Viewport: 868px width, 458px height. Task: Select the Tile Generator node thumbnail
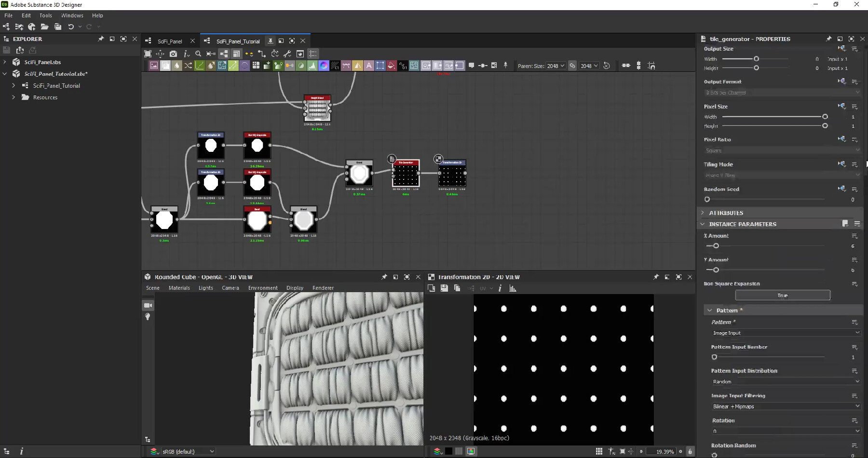click(406, 175)
